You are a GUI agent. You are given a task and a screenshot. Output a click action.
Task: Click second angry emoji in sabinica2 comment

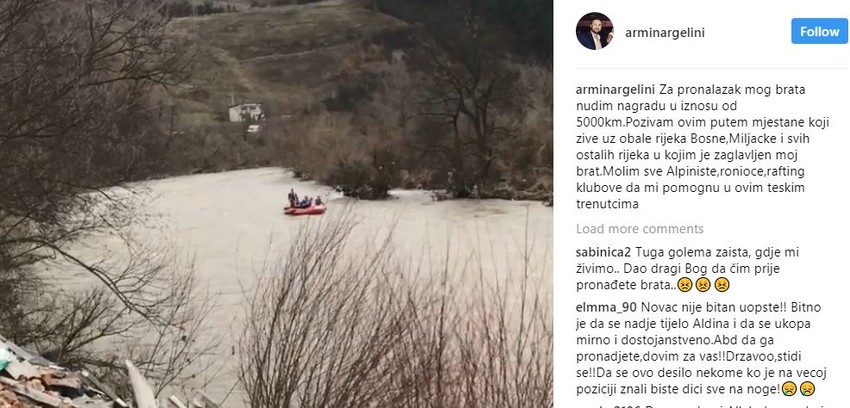[703, 284]
